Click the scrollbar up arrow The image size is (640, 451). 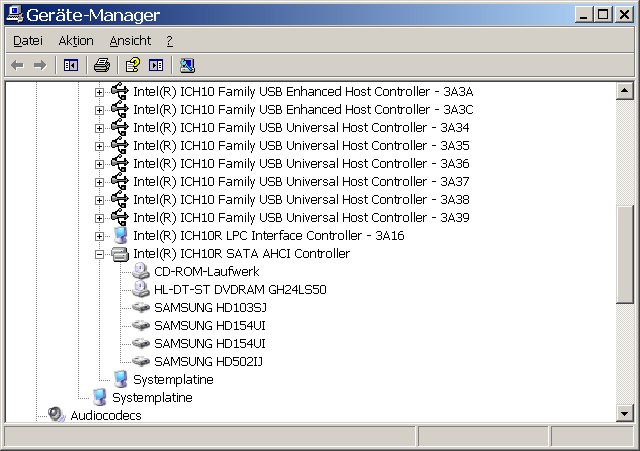click(624, 91)
